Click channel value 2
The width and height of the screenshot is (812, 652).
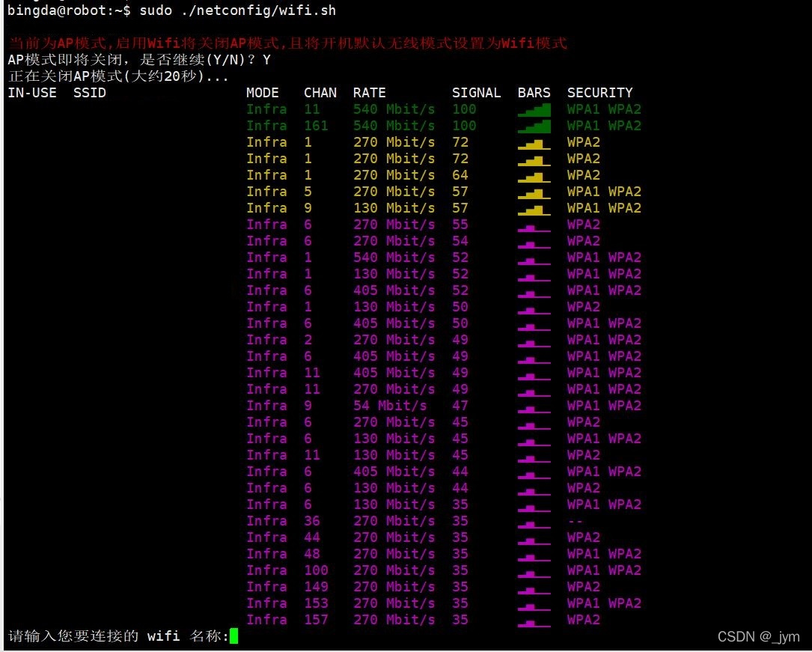click(308, 340)
